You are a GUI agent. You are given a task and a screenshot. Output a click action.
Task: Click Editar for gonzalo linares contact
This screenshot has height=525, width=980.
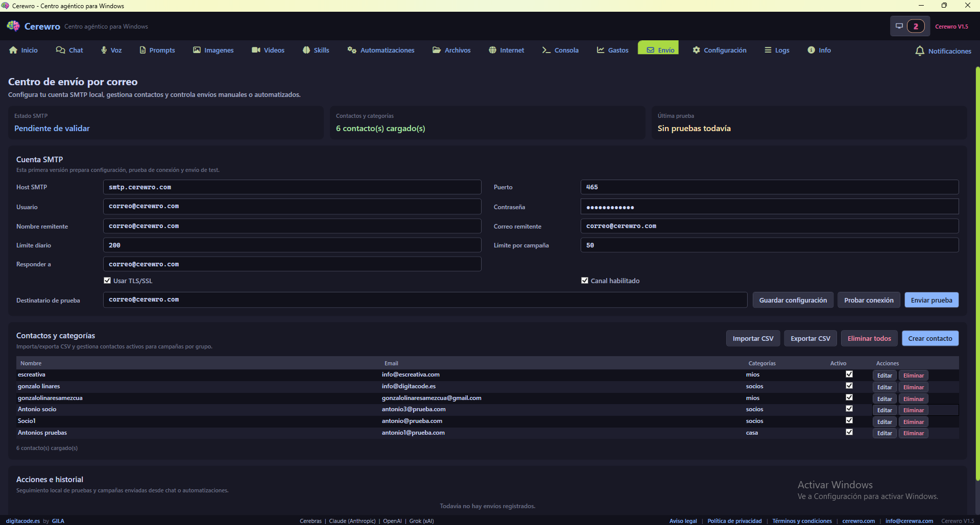(885, 387)
